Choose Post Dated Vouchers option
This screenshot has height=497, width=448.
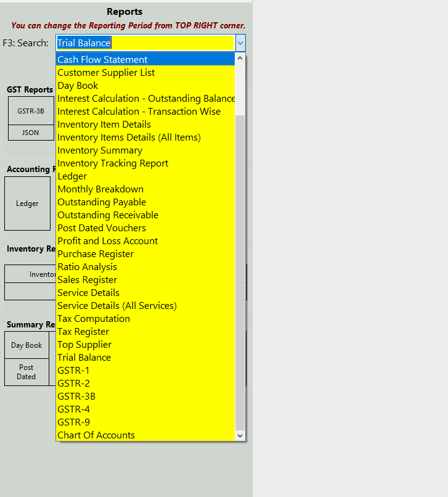(x=145, y=228)
